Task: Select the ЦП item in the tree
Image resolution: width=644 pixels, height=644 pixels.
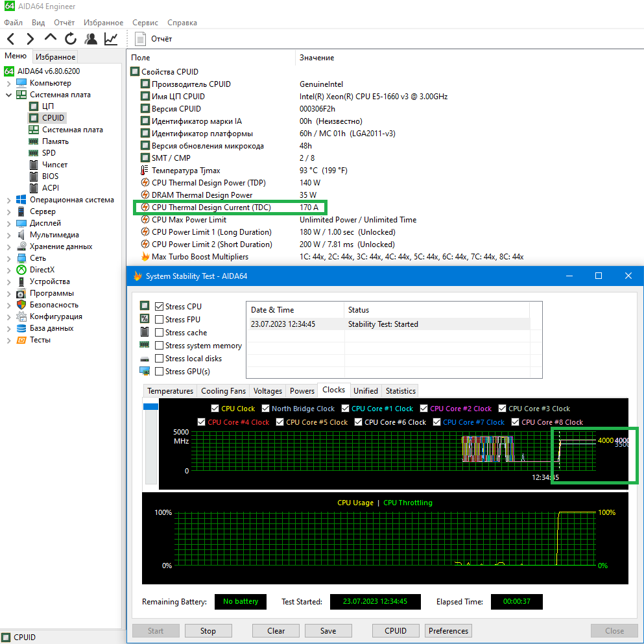Action: point(47,106)
